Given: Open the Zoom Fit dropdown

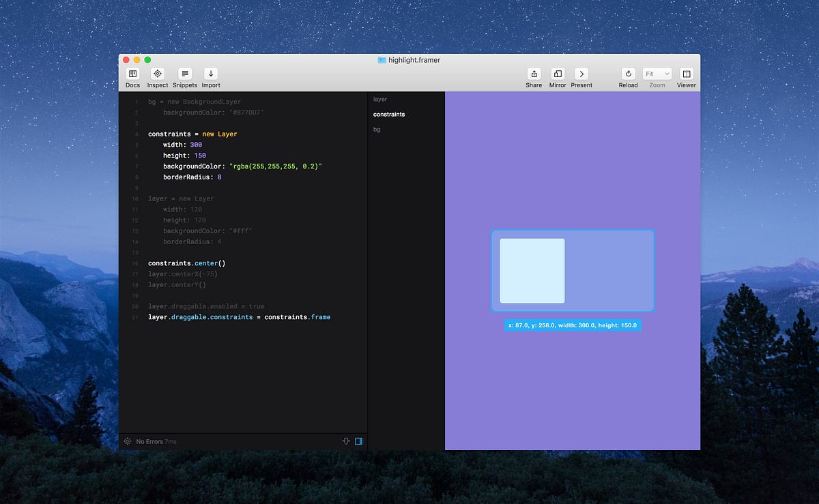Looking at the screenshot, I should 657,73.
